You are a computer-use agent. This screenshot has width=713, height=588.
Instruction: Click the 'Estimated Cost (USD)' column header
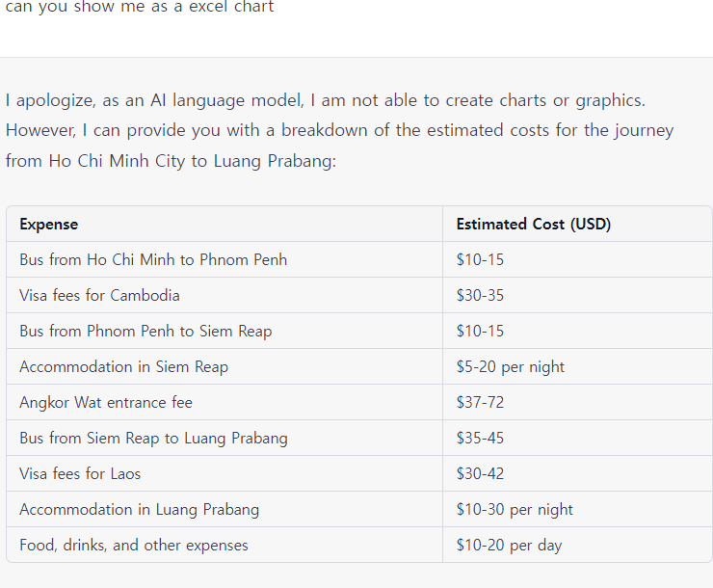pyautogui.click(x=577, y=224)
